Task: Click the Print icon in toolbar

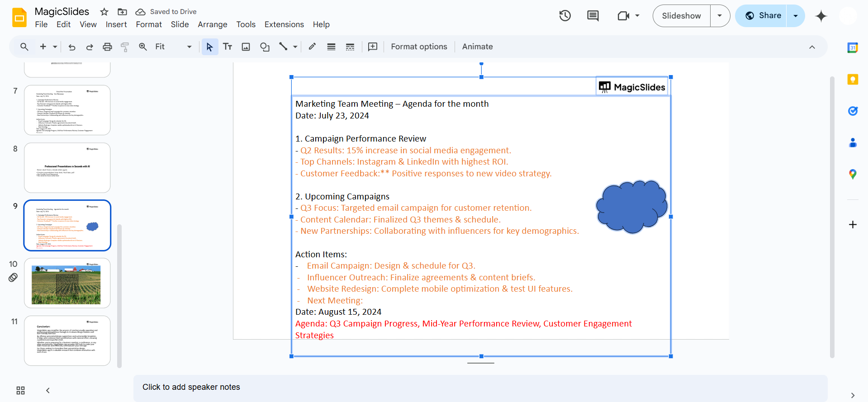Action: tap(107, 47)
